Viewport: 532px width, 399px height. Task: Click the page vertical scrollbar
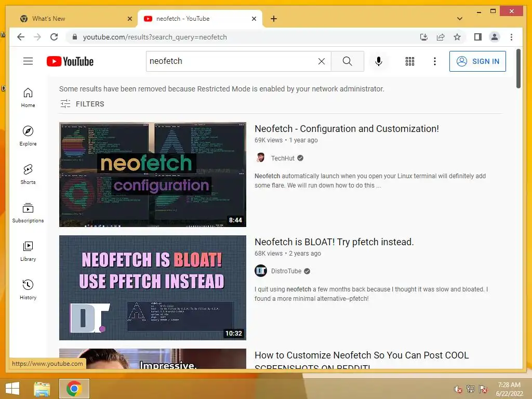click(518, 69)
